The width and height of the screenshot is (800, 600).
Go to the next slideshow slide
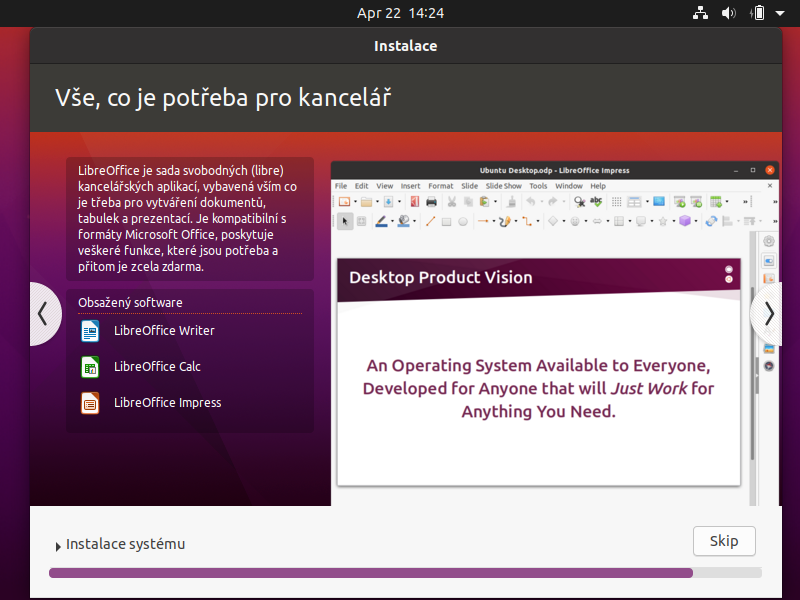pos(768,314)
